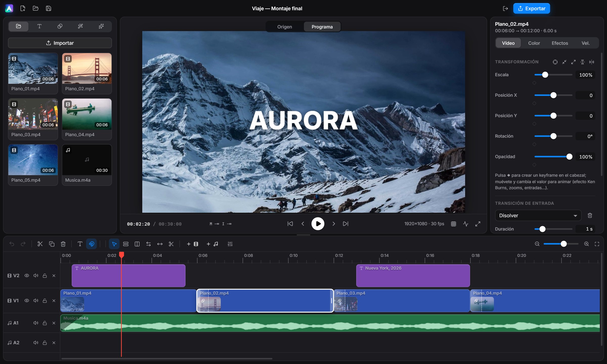Click the Escala value field showing 100%

click(x=585, y=75)
